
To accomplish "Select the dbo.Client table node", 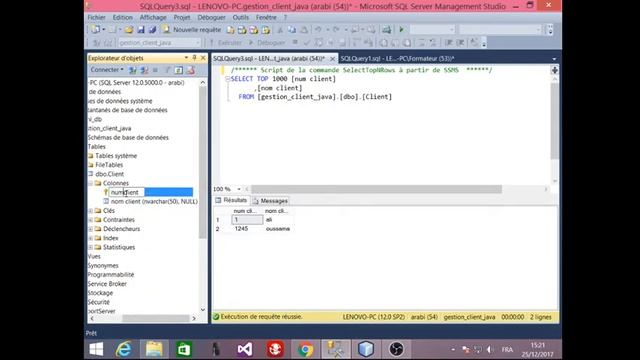I will pos(109,174).
